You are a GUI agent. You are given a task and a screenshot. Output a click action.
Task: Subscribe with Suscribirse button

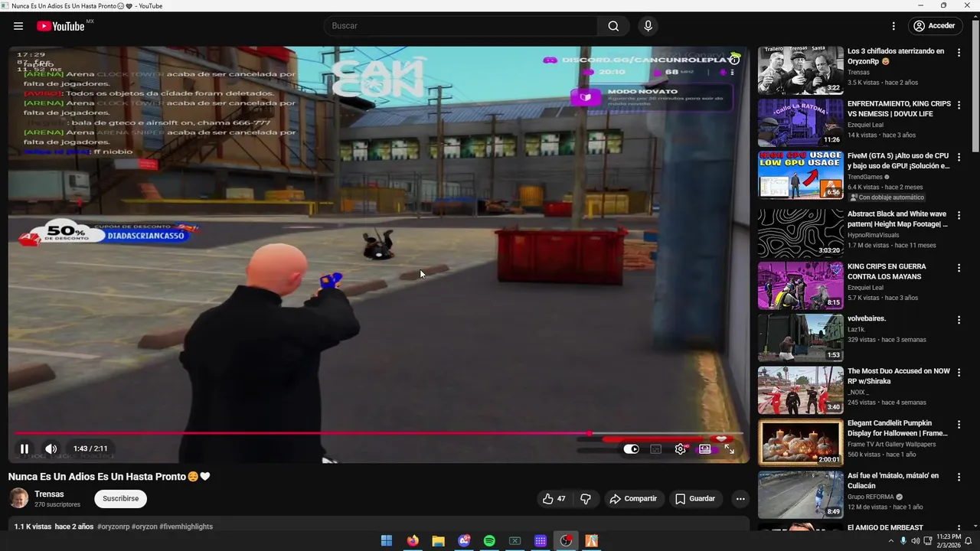pos(120,499)
